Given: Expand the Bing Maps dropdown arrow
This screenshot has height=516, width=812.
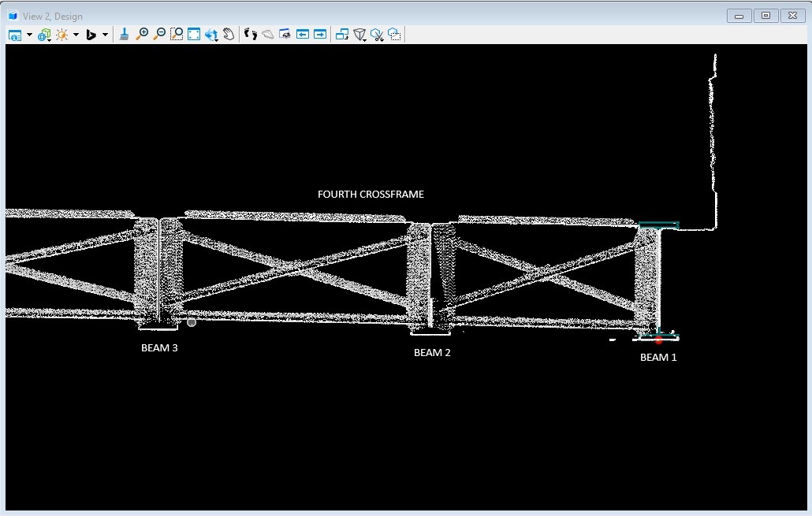Looking at the screenshot, I should (105, 35).
